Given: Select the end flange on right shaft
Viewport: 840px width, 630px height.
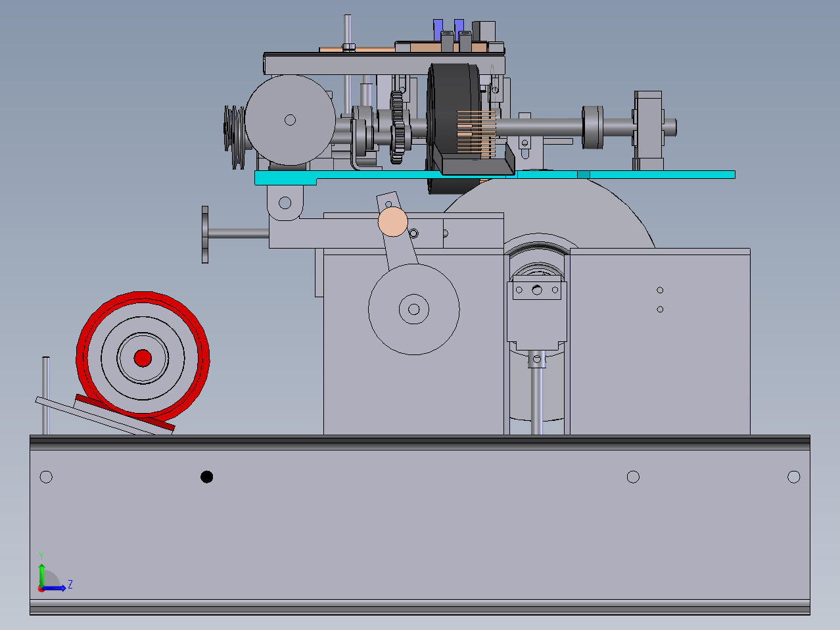Looking at the screenshot, I should pos(648,130).
